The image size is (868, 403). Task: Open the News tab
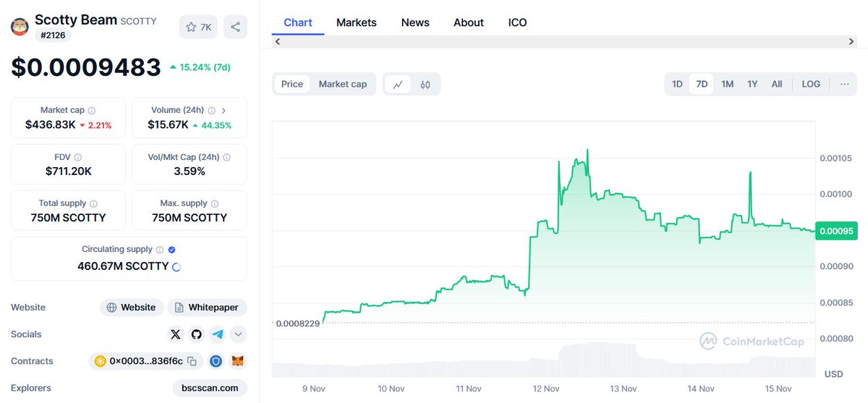click(415, 22)
